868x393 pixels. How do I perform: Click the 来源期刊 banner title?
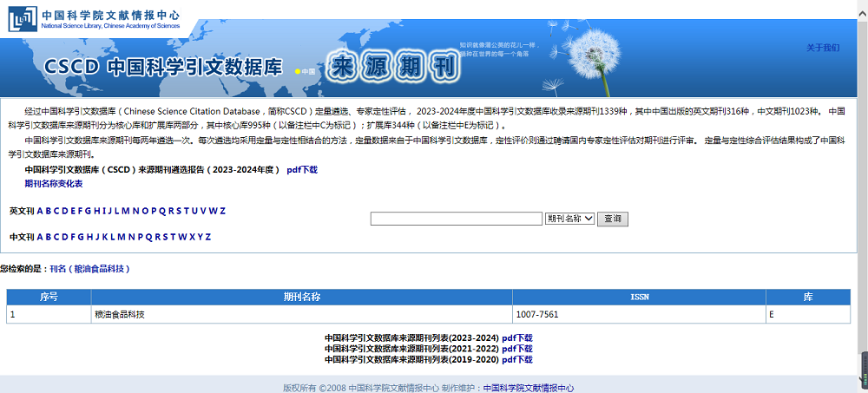[x=393, y=68]
